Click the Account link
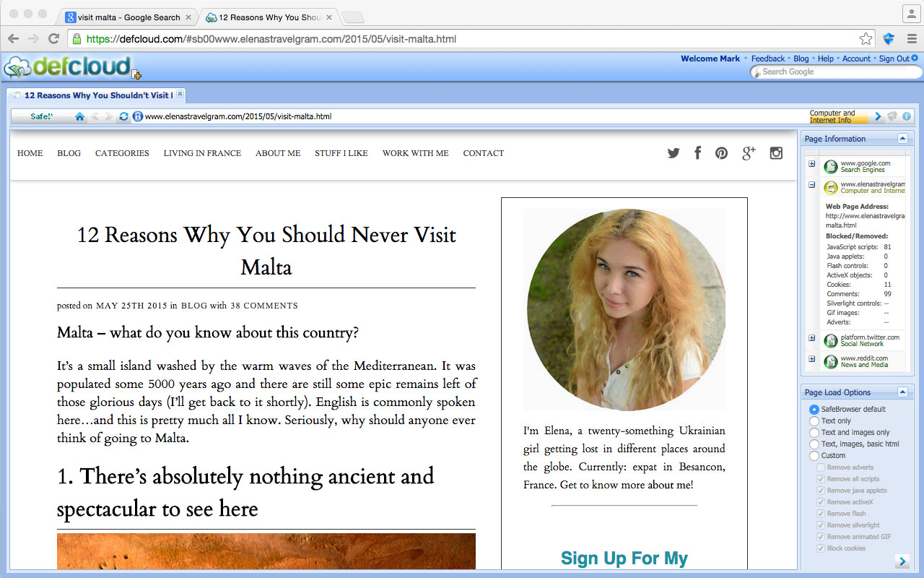The height and width of the screenshot is (578, 924). click(x=857, y=59)
